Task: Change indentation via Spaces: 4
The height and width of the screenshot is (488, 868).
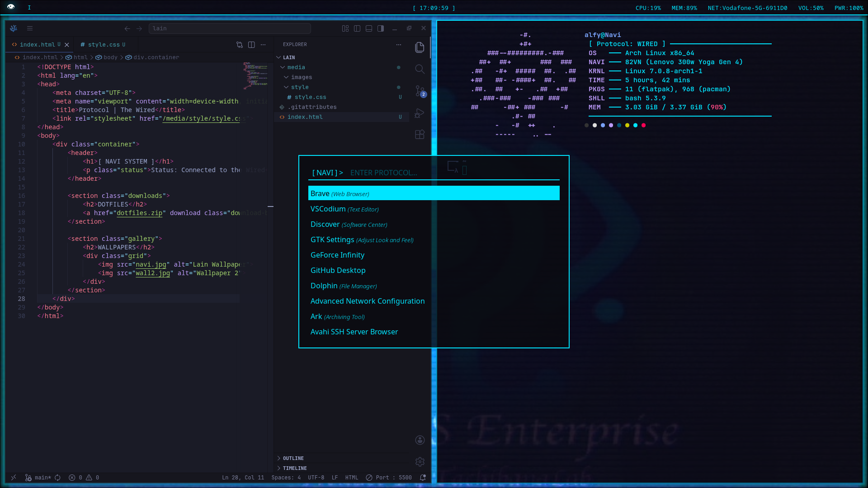Action: [286, 478]
